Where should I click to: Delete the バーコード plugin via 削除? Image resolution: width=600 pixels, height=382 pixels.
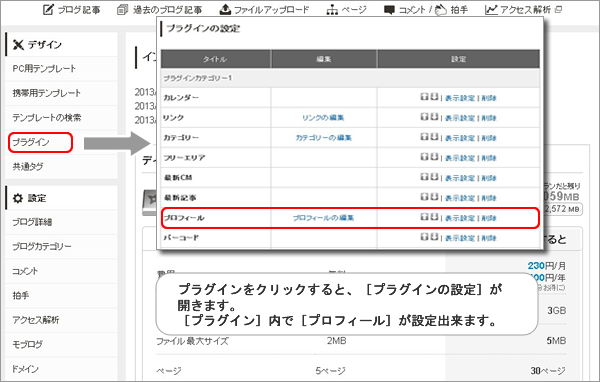pos(489,238)
